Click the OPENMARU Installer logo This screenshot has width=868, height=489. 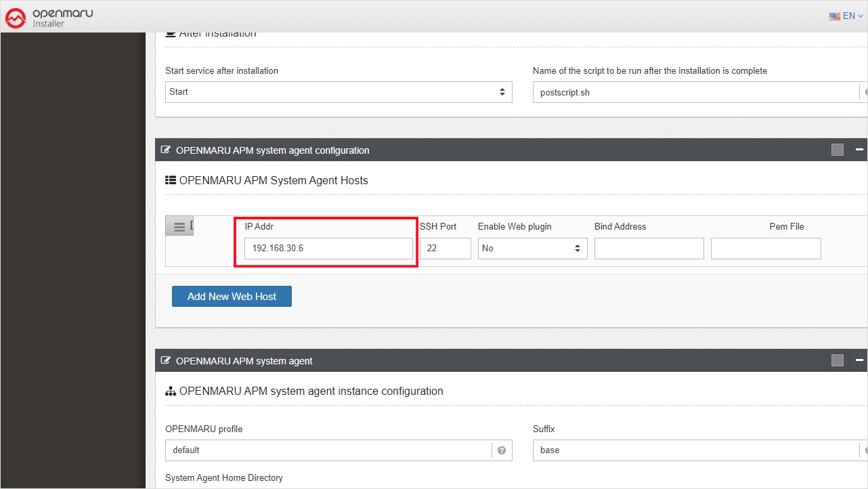[x=48, y=18]
